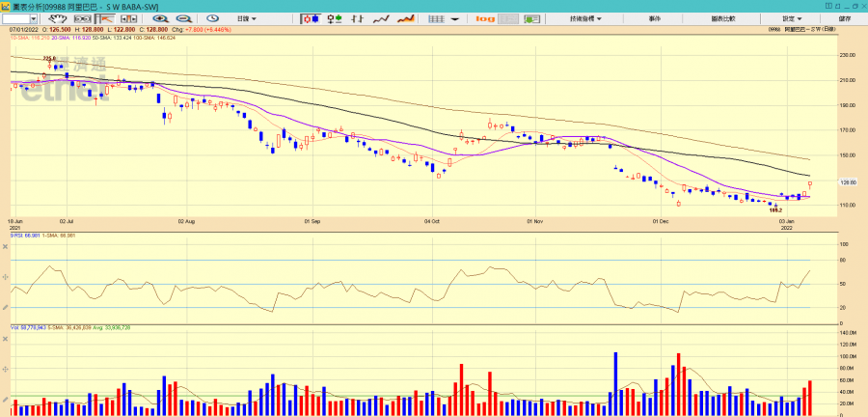Click the 儲存 save button

click(x=845, y=18)
